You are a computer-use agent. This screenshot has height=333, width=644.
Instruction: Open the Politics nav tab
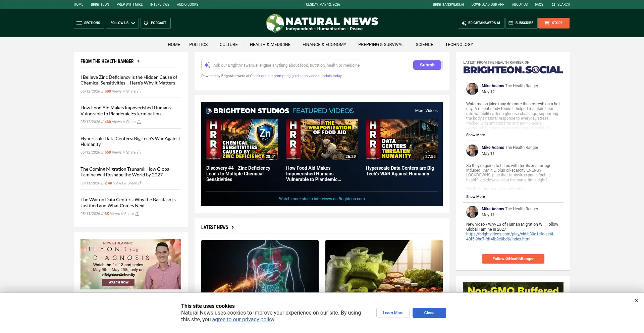198,45
